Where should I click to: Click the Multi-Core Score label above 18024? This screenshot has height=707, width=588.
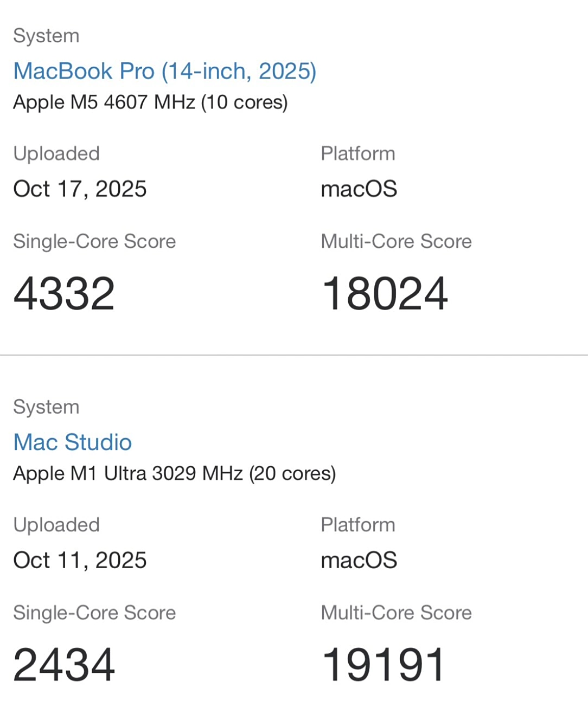tap(396, 241)
